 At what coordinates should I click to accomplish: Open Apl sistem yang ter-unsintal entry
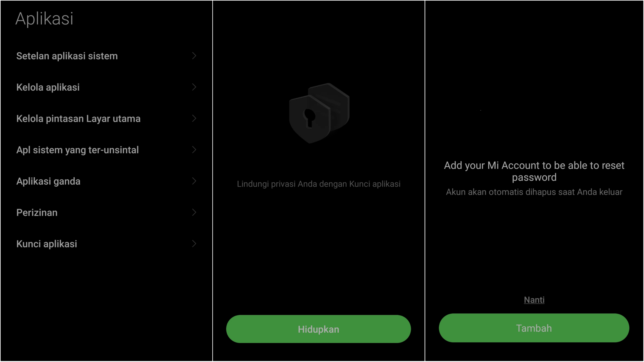tap(106, 150)
